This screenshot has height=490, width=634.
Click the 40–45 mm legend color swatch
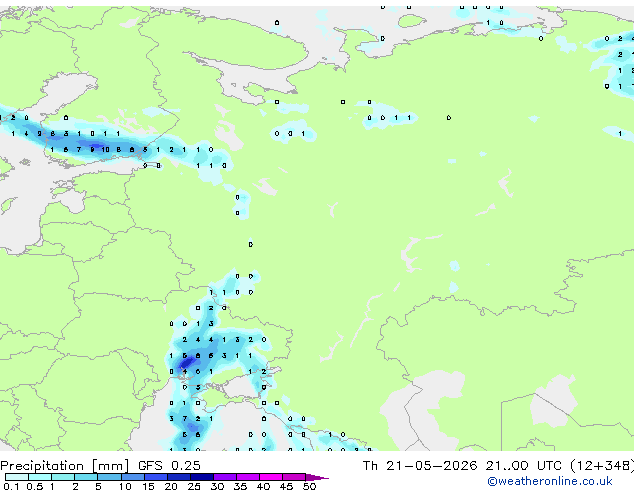271,477
